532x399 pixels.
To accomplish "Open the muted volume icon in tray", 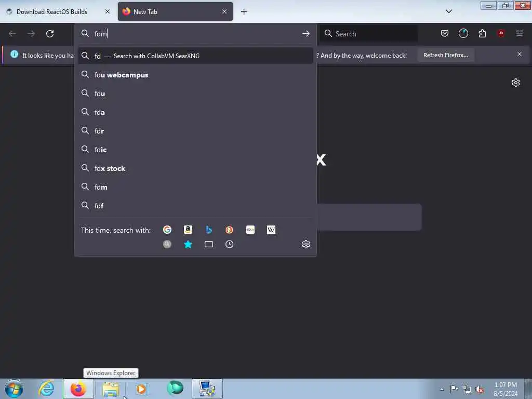I will point(480,390).
